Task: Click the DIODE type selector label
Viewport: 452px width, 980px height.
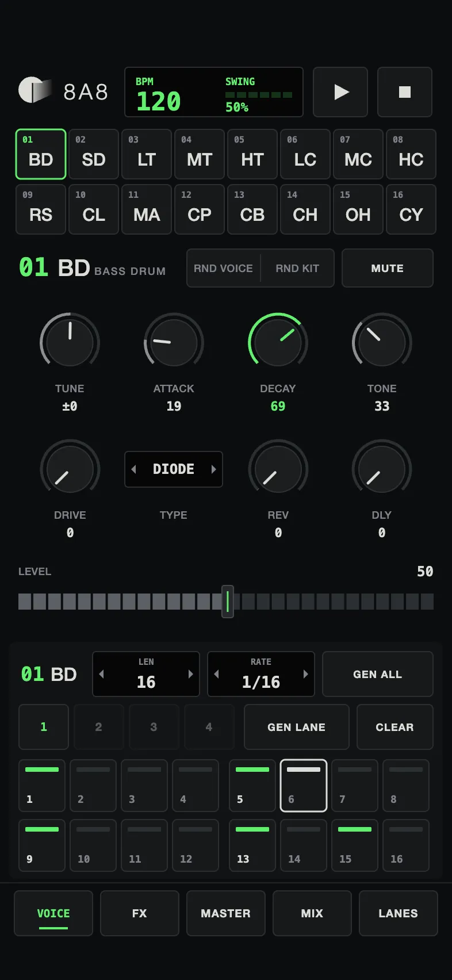Action: (x=174, y=469)
